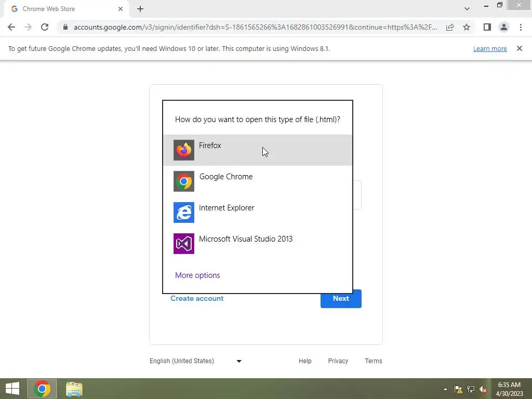The width and height of the screenshot is (532, 399).
Task: Dismiss the Windows update info bar
Action: (519, 48)
